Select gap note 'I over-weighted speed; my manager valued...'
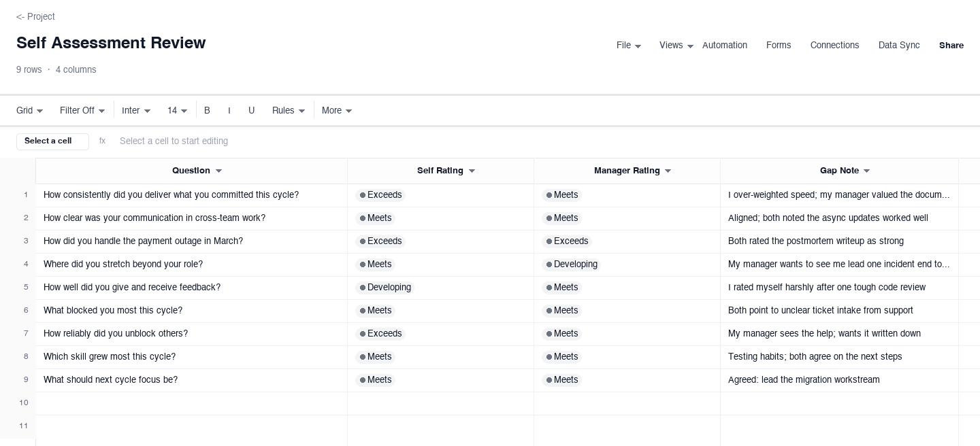 point(839,195)
